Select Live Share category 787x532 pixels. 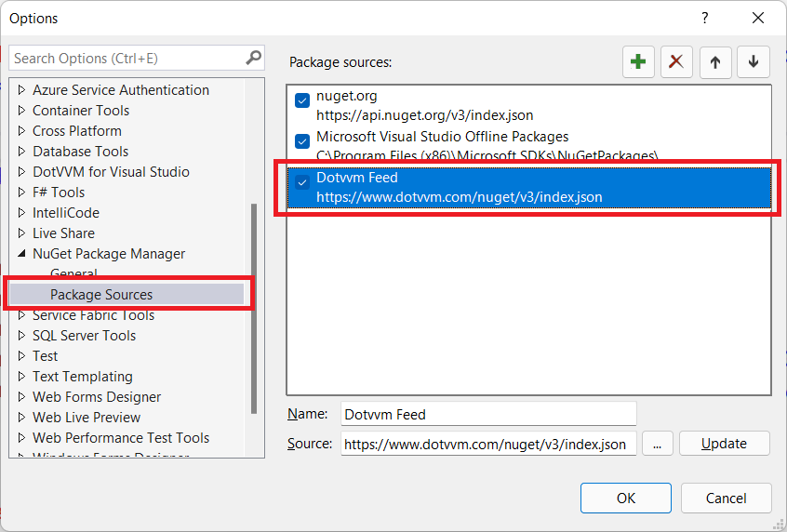[63, 233]
